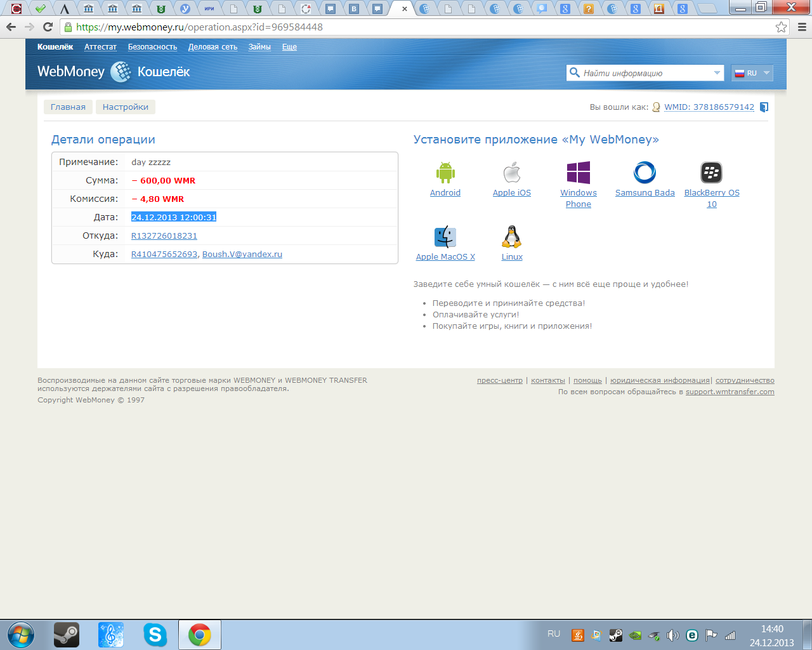
Task: Click the Найти информацию search field
Action: pos(646,73)
